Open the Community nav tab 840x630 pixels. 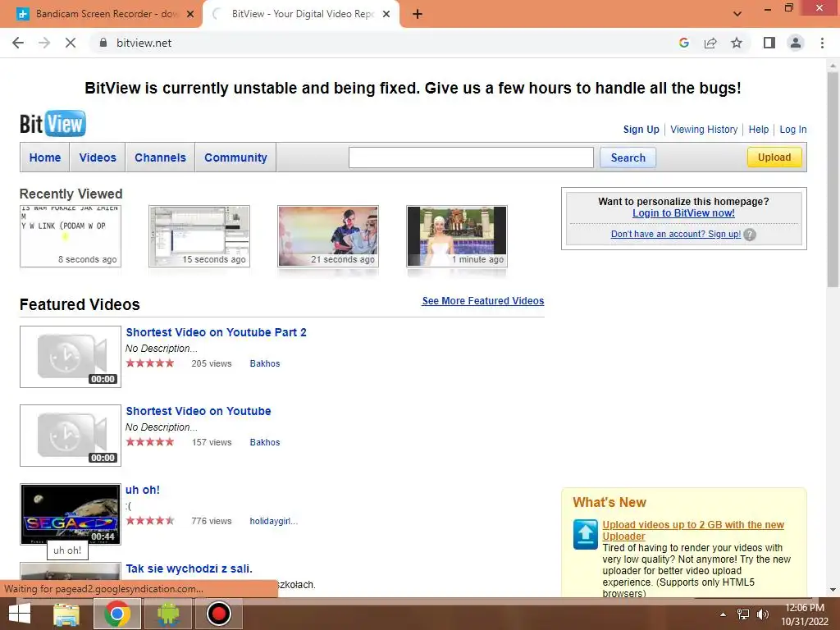235,157
